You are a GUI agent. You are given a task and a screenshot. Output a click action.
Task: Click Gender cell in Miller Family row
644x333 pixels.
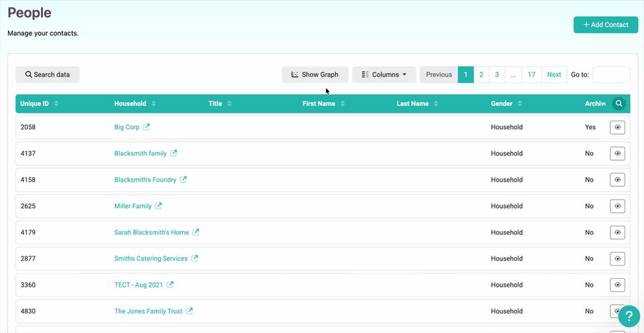click(507, 206)
